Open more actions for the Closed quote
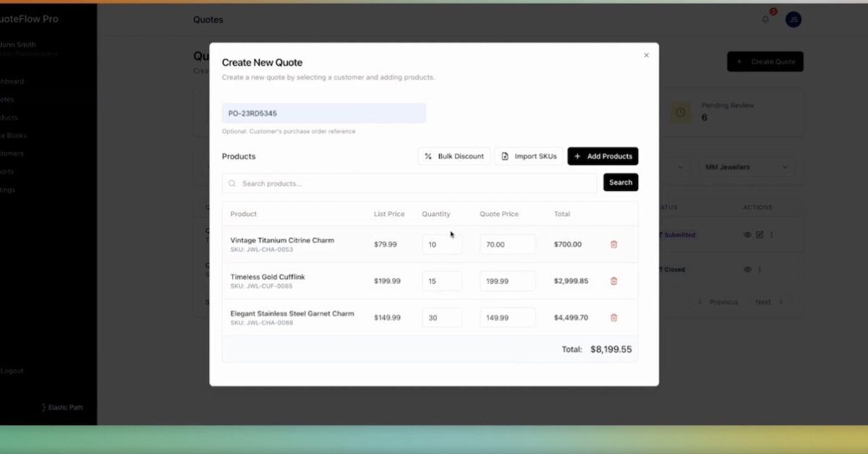Viewport: 868px width, 454px height. (759, 270)
